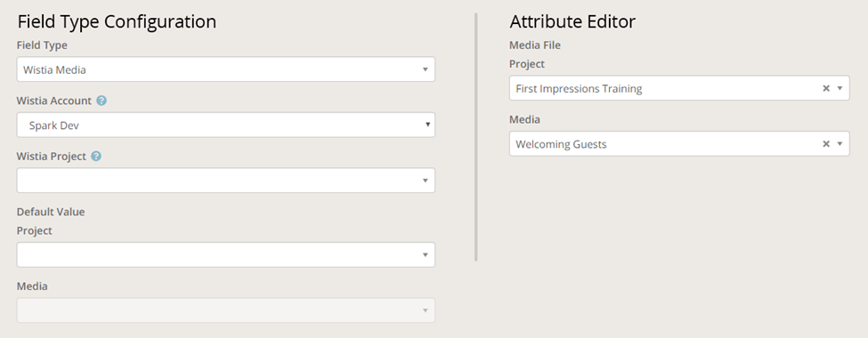Open the First Impressions Training project dropdown
The image size is (868, 338).
pos(679,89)
